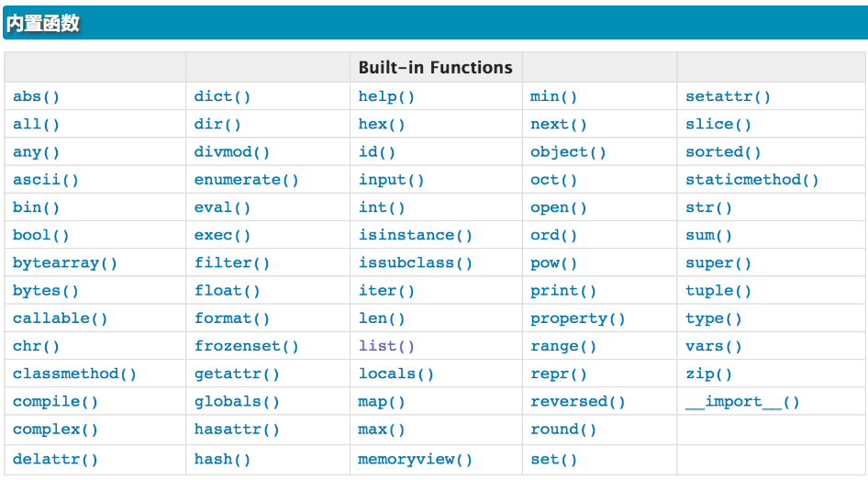Select the divmod() link
This screenshot has height=480, width=868.
pyautogui.click(x=232, y=151)
